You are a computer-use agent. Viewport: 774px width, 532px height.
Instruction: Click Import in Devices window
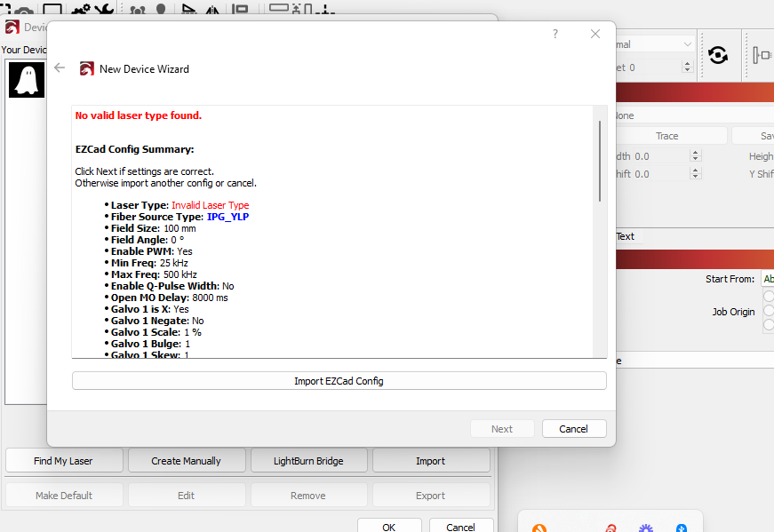(x=430, y=460)
